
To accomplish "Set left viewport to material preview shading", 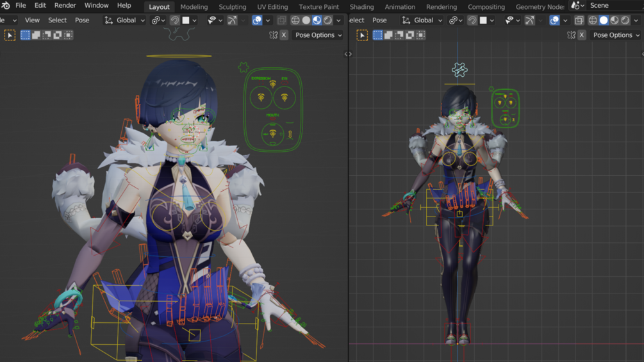I will click(x=317, y=20).
